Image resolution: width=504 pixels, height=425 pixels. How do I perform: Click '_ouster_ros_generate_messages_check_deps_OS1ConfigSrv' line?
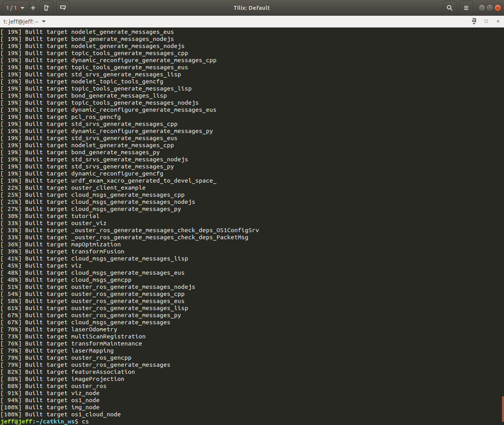pyautogui.click(x=130, y=230)
